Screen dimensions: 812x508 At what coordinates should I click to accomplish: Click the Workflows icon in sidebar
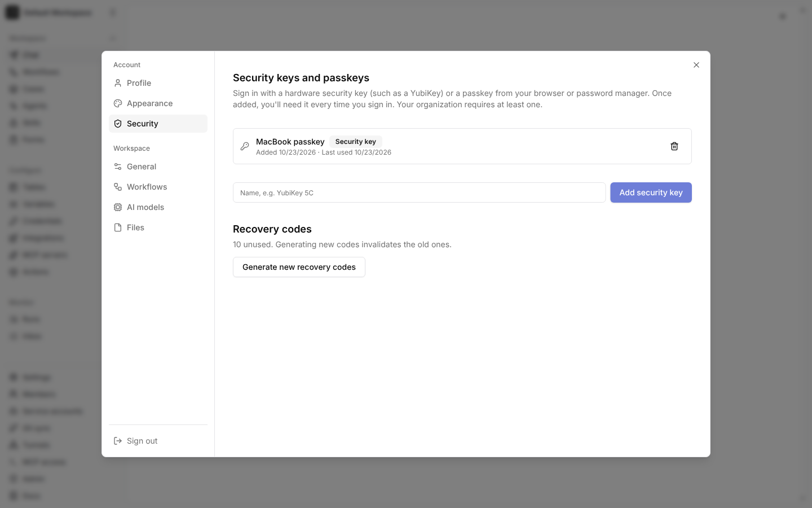point(118,187)
